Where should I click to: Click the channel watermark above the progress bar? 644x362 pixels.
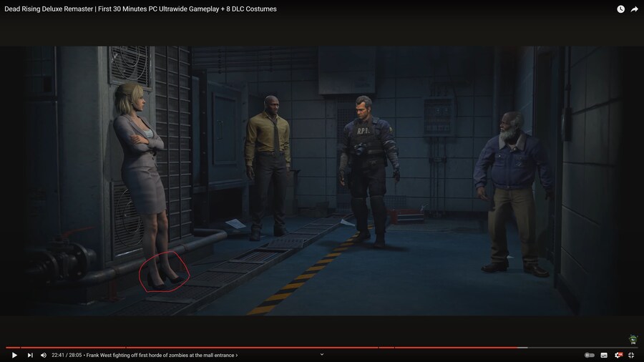(633, 339)
